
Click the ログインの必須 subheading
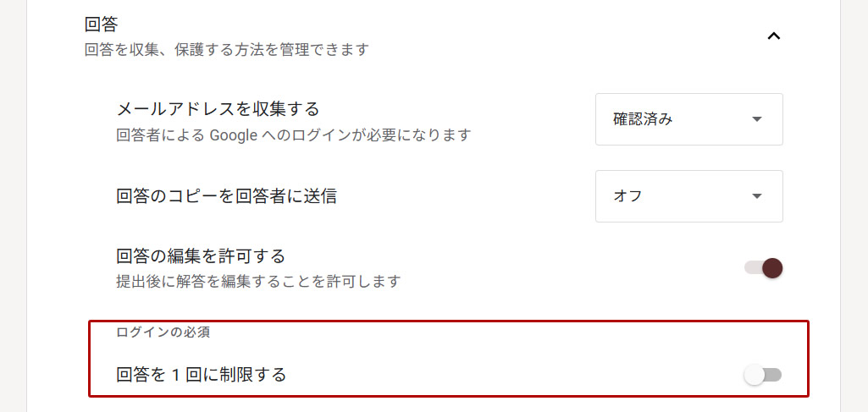coord(163,332)
